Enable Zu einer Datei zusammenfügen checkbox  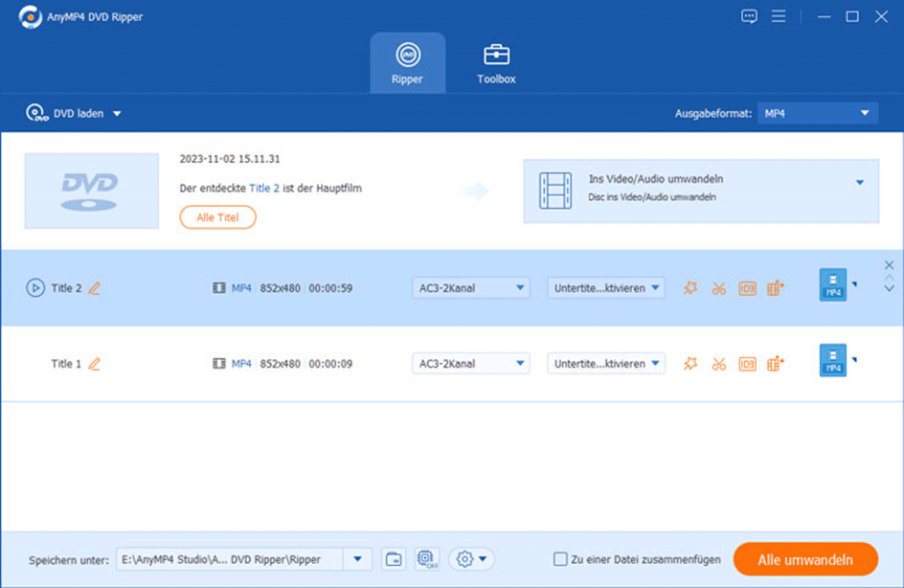coord(560,559)
